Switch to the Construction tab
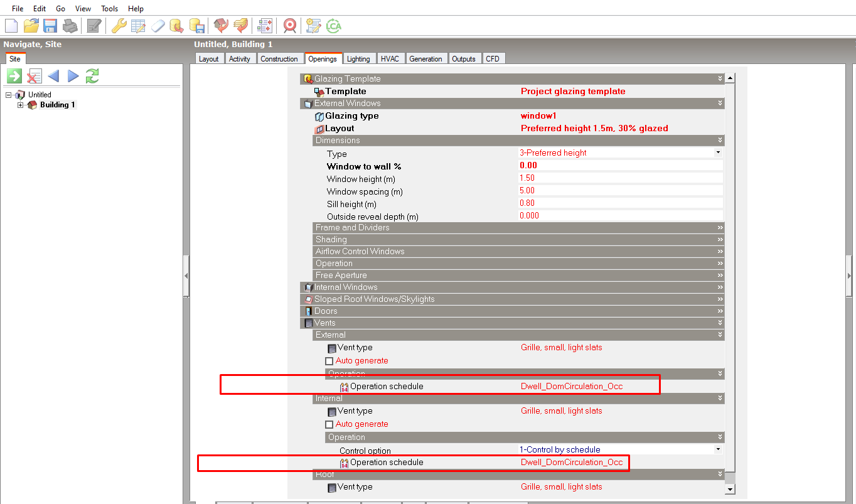The image size is (856, 504). [279, 58]
